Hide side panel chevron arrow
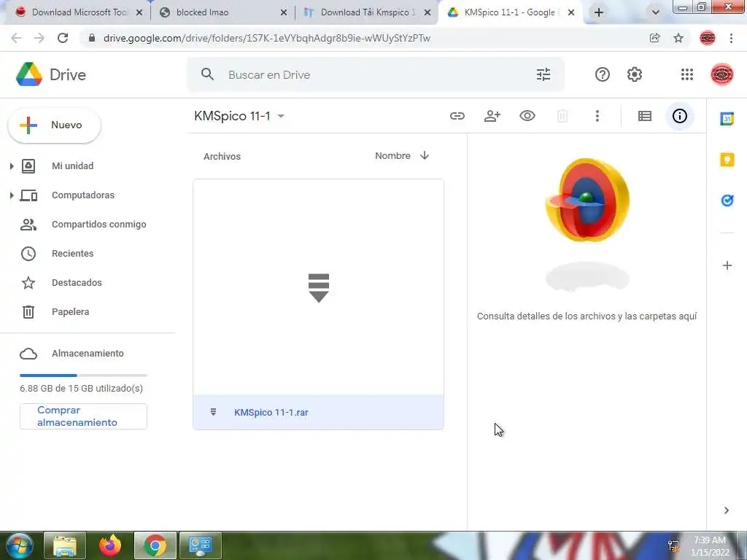 (726, 510)
